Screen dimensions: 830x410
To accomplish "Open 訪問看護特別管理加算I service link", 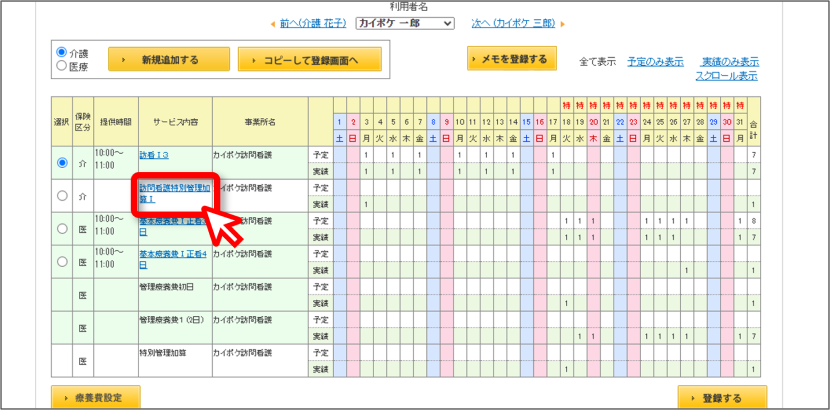I will click(175, 194).
